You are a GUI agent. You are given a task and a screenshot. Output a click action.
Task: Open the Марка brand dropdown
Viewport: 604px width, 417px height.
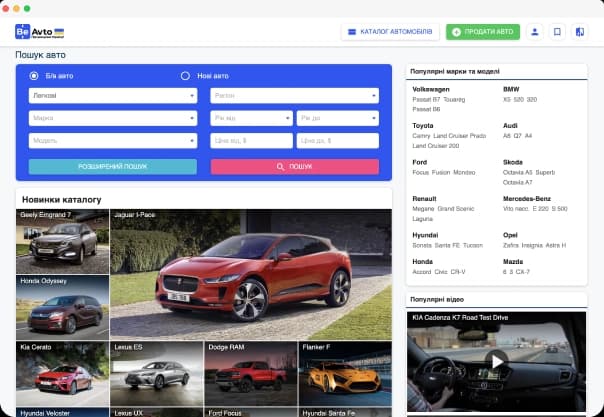112,118
